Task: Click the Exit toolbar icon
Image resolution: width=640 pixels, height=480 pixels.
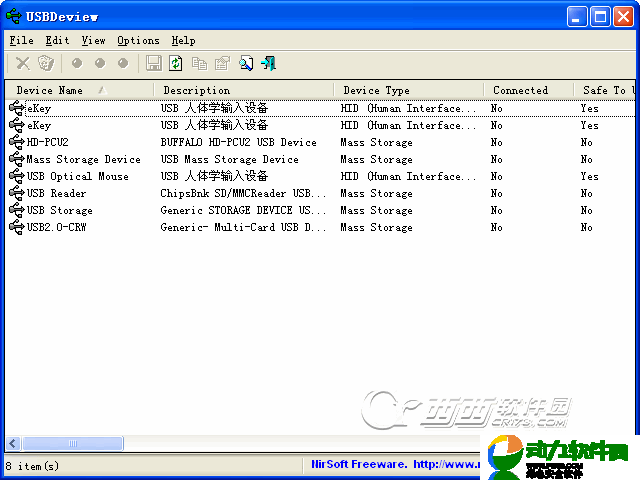Action: coord(269,64)
